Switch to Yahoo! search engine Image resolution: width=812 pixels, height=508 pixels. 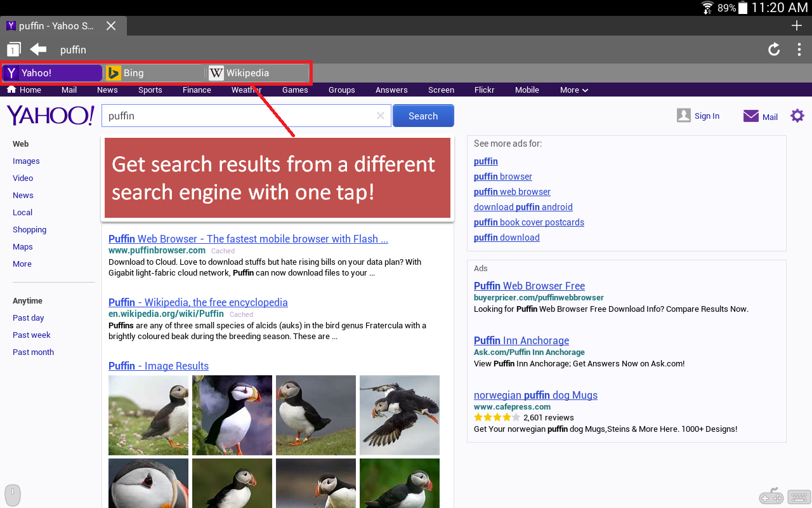point(53,73)
